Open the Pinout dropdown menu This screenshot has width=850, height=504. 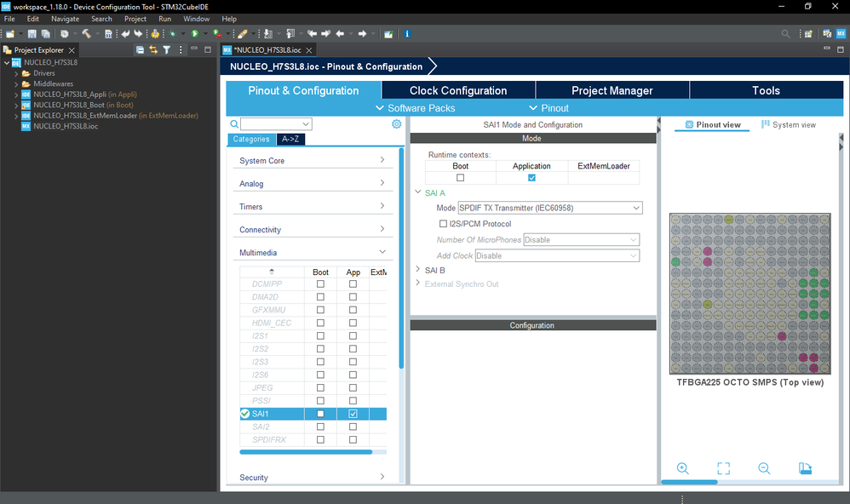548,108
